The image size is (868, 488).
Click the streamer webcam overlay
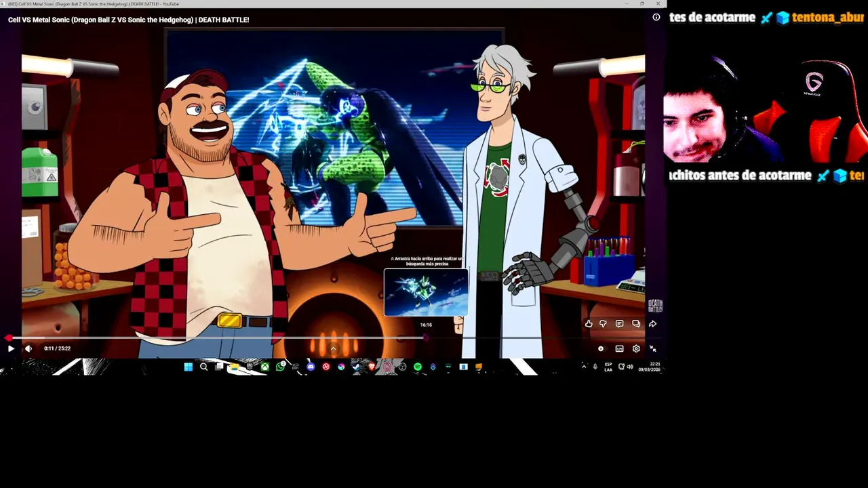tap(765, 108)
